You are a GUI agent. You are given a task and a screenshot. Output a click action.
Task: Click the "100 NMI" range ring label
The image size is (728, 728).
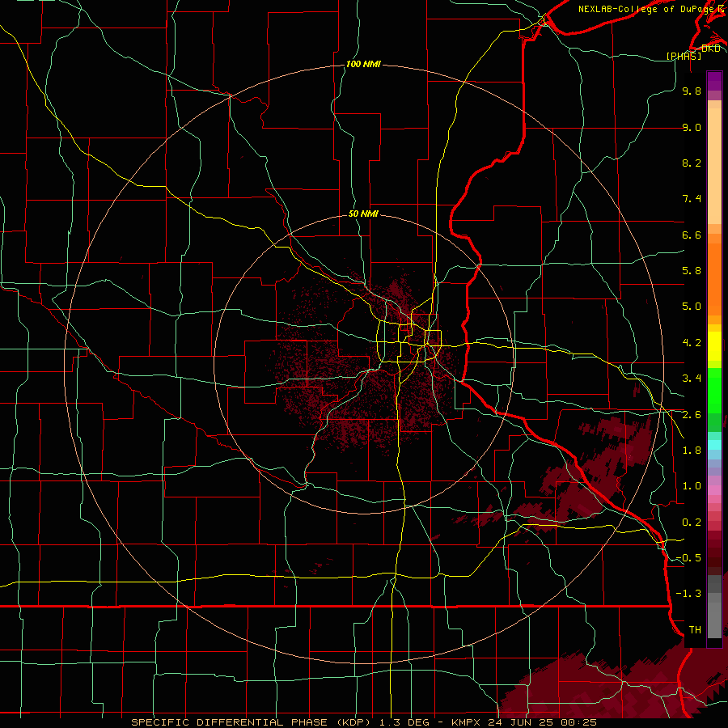tap(363, 64)
